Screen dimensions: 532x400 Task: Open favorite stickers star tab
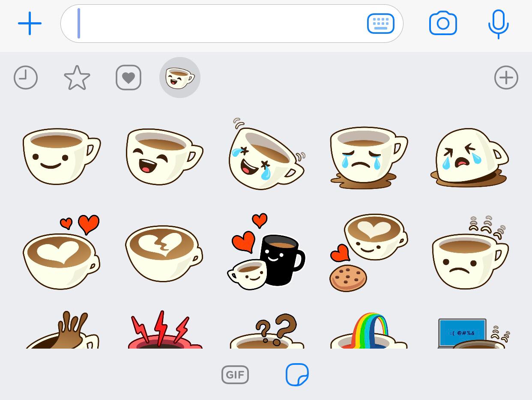pos(77,78)
